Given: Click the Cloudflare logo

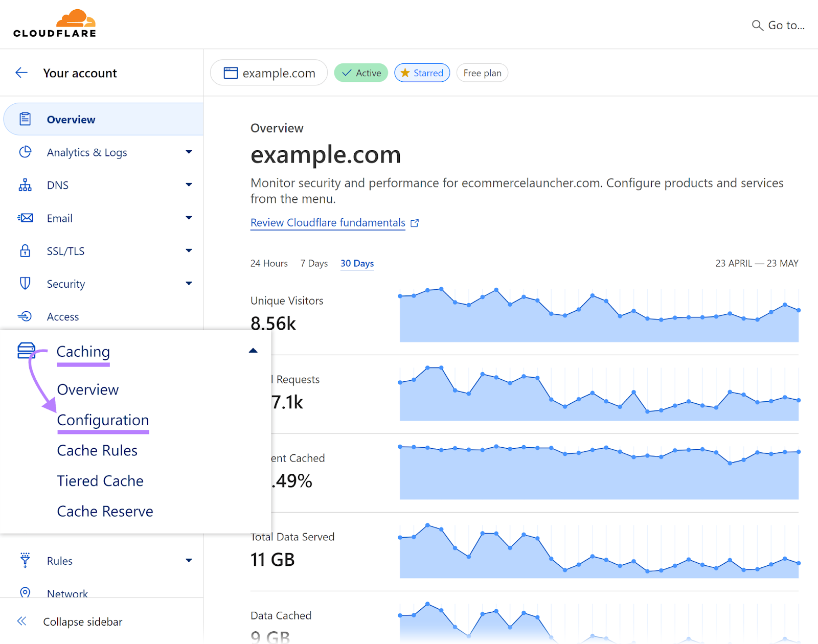Looking at the screenshot, I should click(x=54, y=22).
